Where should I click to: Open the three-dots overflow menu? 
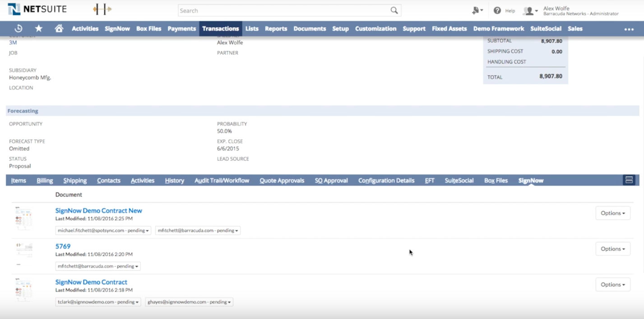click(x=629, y=29)
